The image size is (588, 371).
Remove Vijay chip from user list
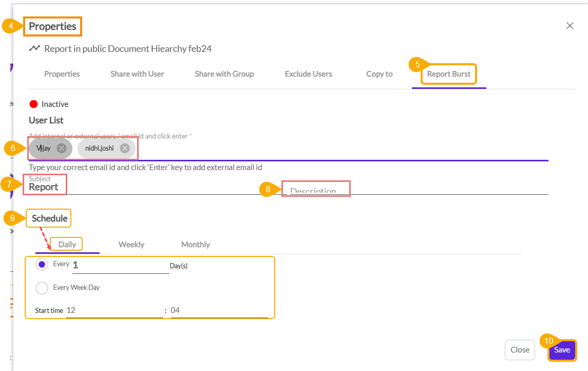click(x=62, y=149)
